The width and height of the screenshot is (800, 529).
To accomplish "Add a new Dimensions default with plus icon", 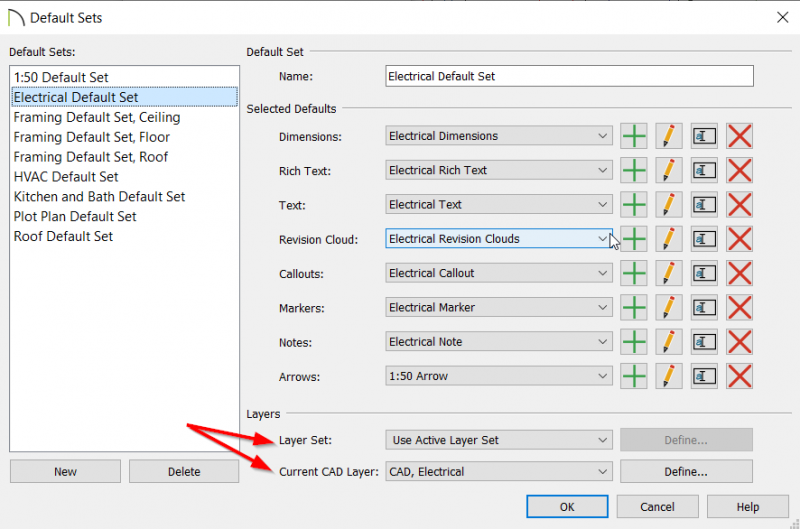I will point(634,136).
